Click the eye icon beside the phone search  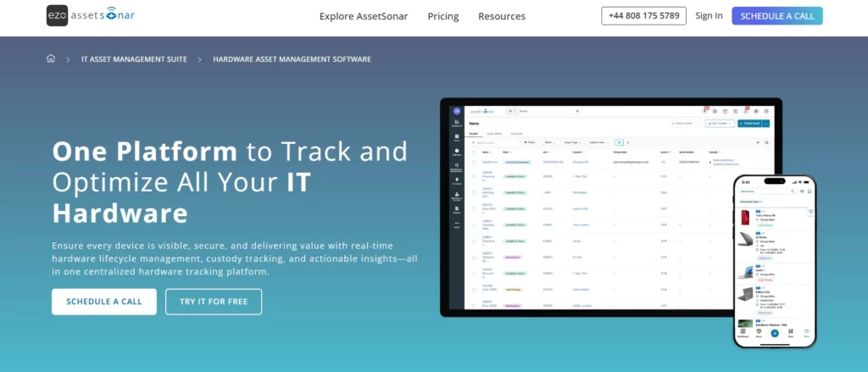(802, 192)
